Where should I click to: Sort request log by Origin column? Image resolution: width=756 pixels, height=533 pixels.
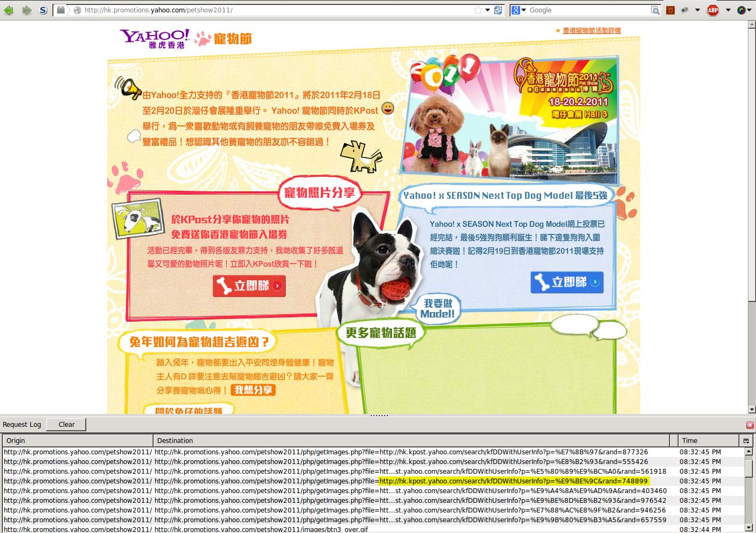pyautogui.click(x=77, y=440)
